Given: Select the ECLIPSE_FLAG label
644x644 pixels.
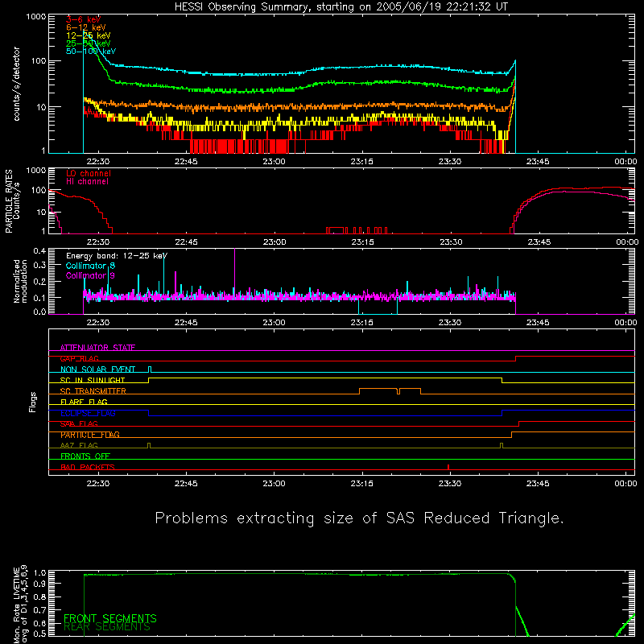Looking at the screenshot, I should point(88,413).
